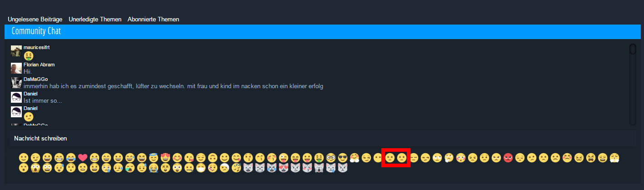Insert the red heart emoji

(83, 158)
